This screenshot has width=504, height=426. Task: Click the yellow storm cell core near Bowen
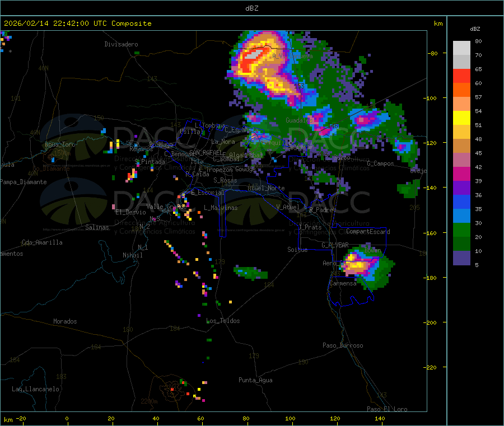coord(356,265)
